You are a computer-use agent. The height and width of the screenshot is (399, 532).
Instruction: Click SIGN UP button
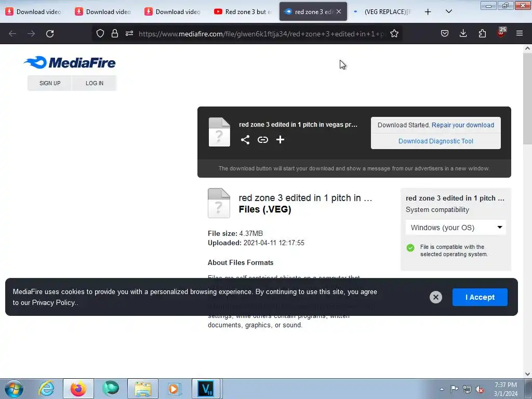click(50, 83)
